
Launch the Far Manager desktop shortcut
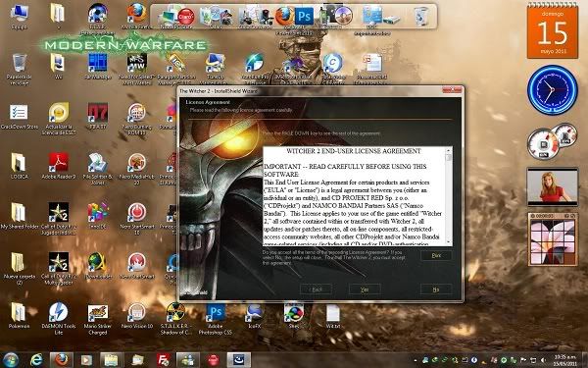[97, 66]
